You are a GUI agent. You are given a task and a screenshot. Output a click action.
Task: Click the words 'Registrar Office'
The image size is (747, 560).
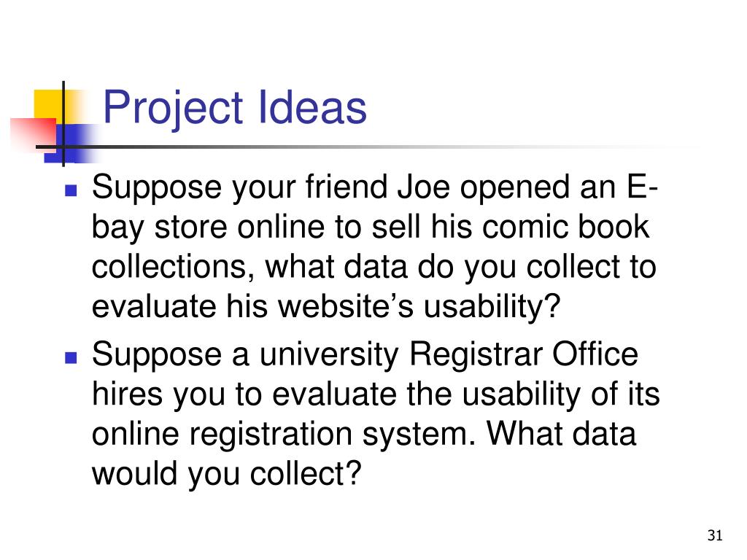click(524, 355)
